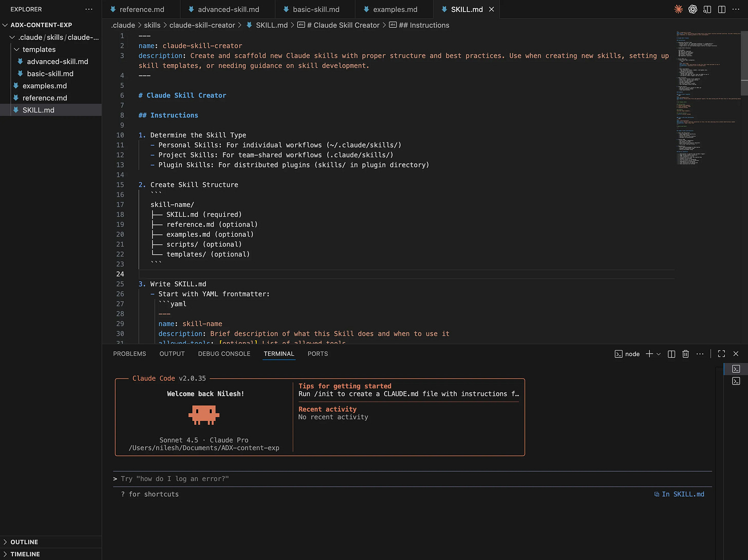Click 'name: claude-skill-creator' on line 2

pyautogui.click(x=190, y=46)
